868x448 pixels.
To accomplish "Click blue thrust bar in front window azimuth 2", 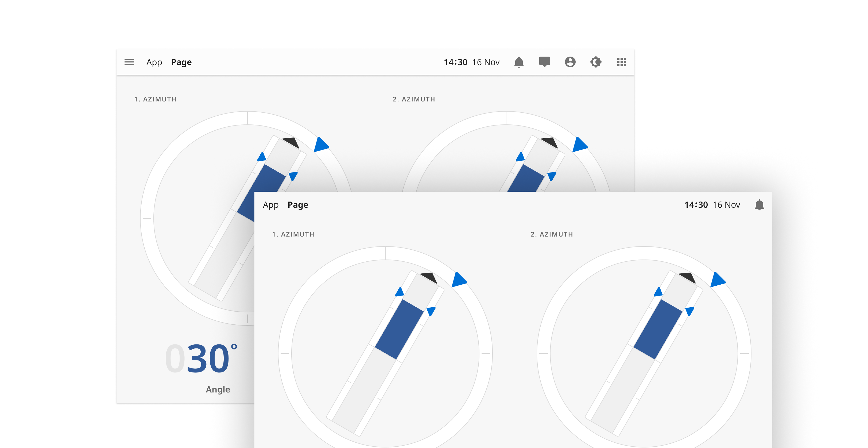I will [x=658, y=329].
